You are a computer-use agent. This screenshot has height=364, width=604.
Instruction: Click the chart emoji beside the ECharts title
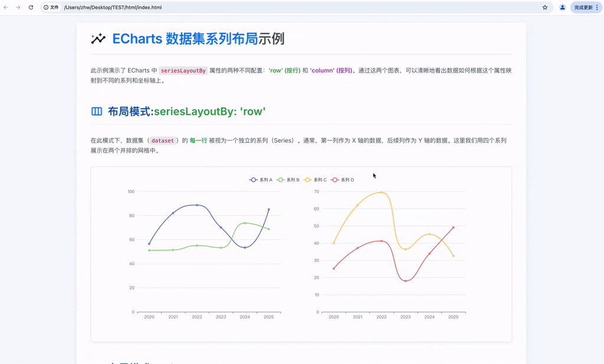coord(98,38)
